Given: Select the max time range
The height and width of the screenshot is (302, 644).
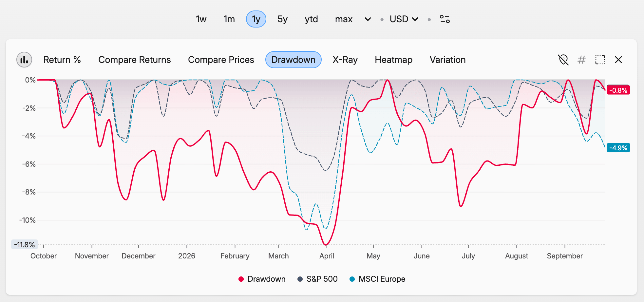Looking at the screenshot, I should pyautogui.click(x=344, y=19).
